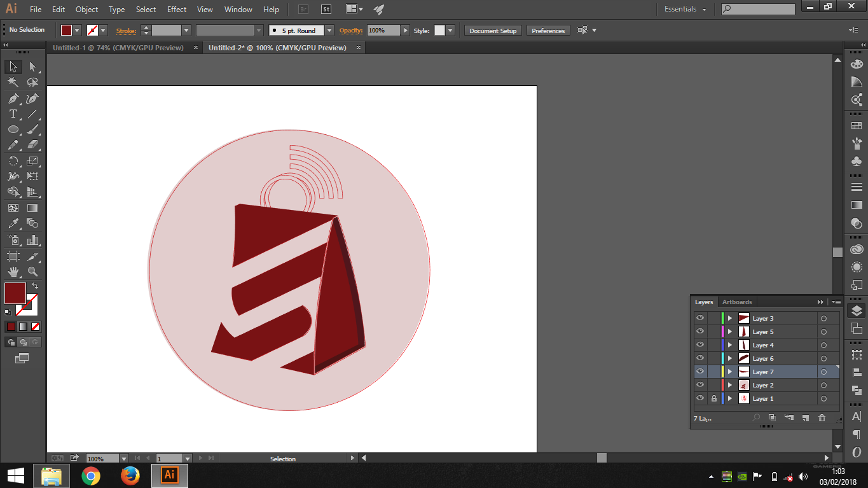868x488 pixels.
Task: Click the Adobe help search field
Action: tap(758, 9)
